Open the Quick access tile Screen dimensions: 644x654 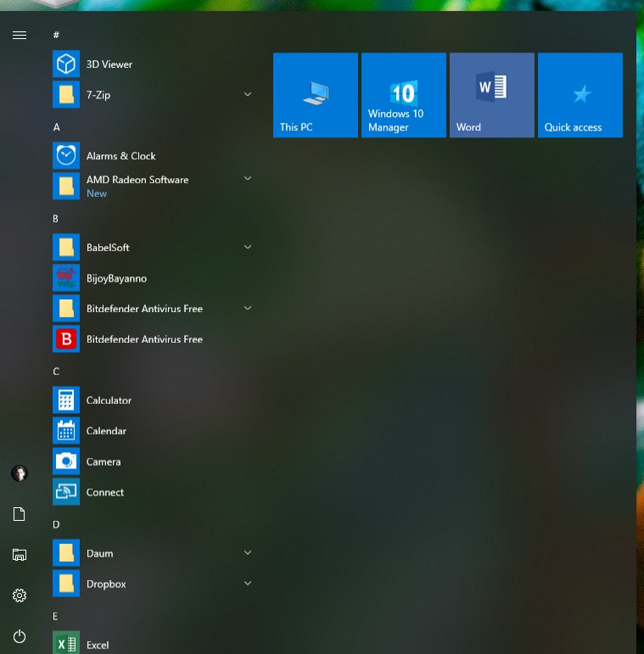(580, 95)
